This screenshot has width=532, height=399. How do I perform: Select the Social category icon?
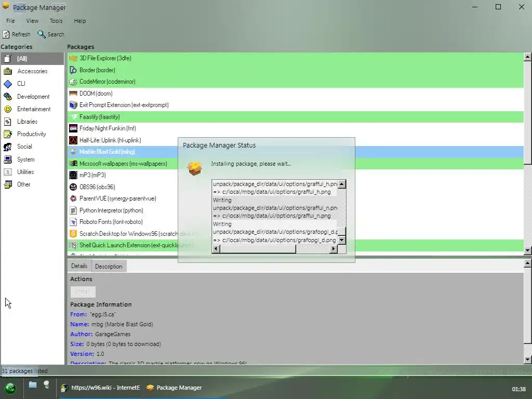click(8, 147)
